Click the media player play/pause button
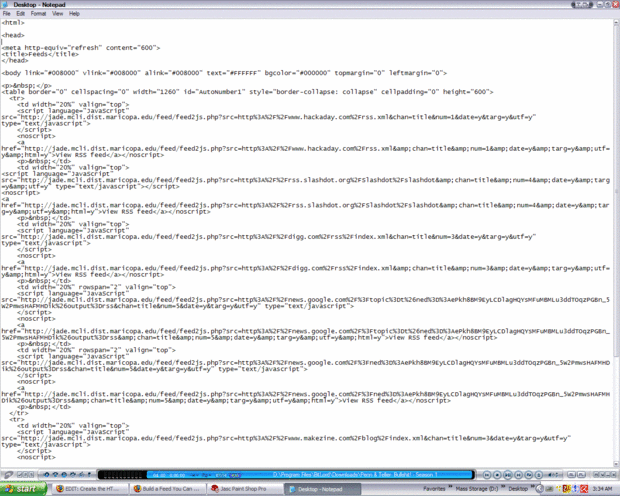This screenshot has width=620, height=496. click(x=508, y=475)
